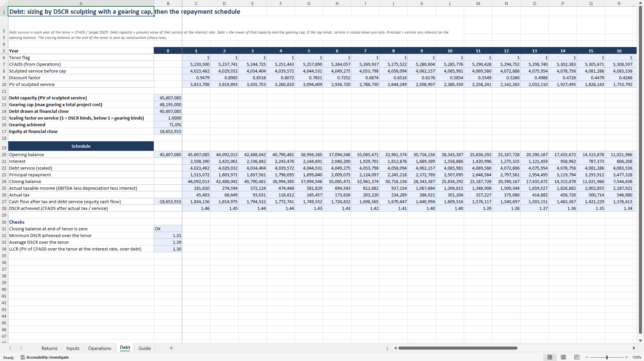Select column B header
644x361 pixels.
click(x=168, y=3)
